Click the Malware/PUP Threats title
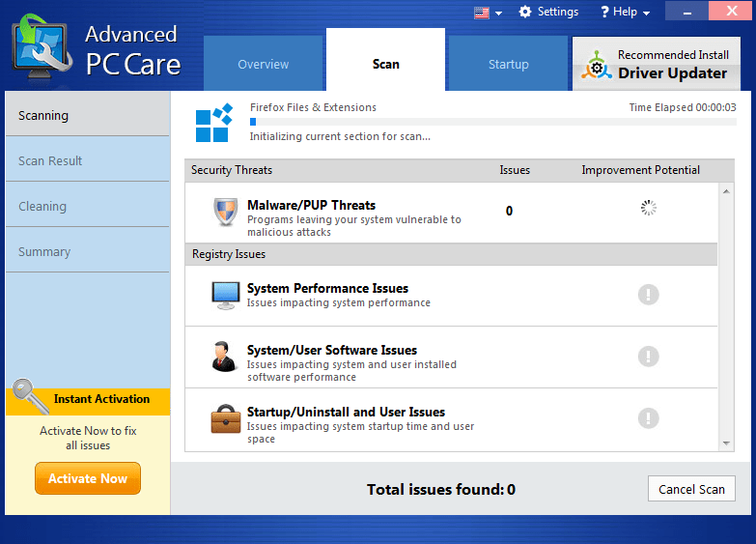 [x=312, y=205]
